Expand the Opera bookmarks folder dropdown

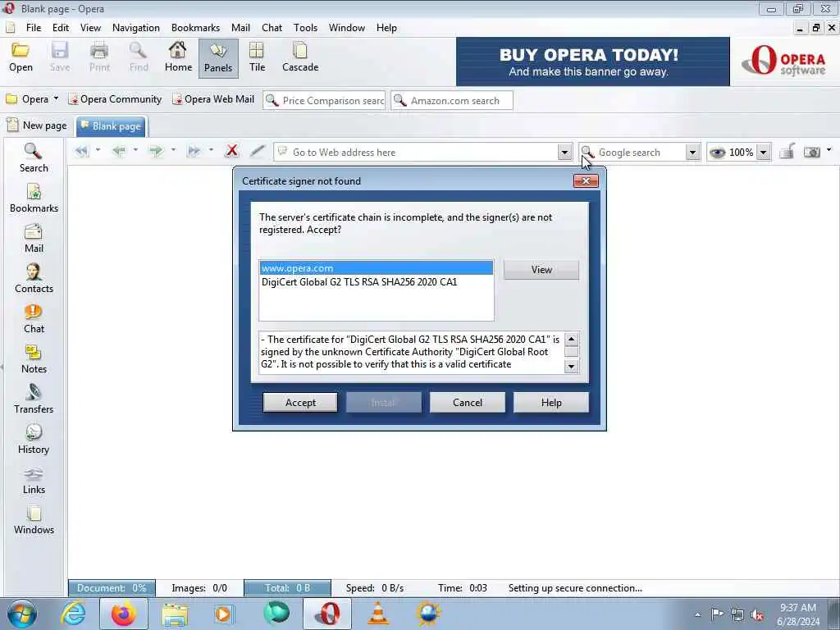click(56, 99)
